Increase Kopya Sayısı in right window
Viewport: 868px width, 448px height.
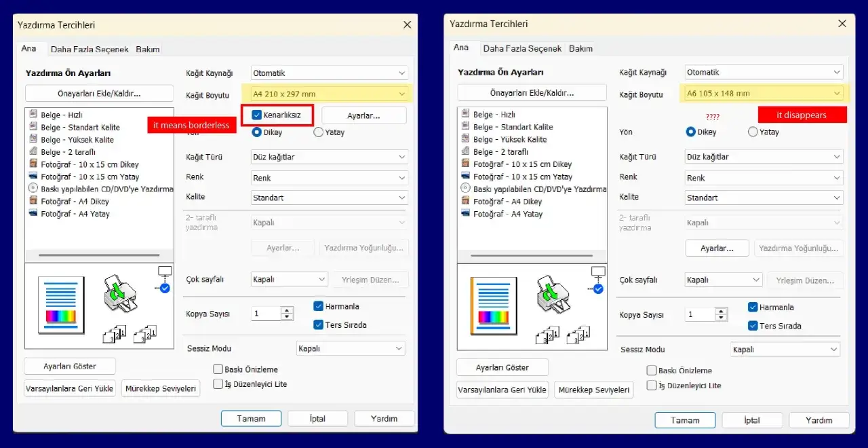pos(721,312)
